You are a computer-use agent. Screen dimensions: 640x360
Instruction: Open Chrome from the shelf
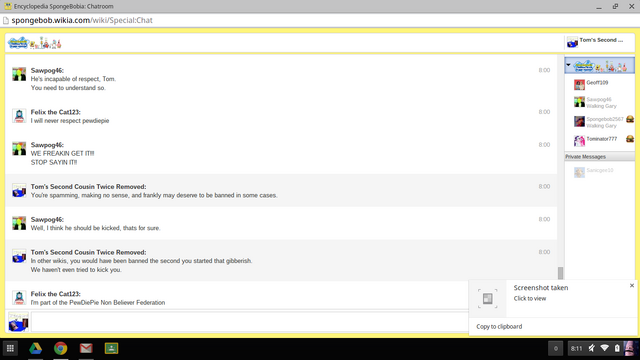[60, 348]
